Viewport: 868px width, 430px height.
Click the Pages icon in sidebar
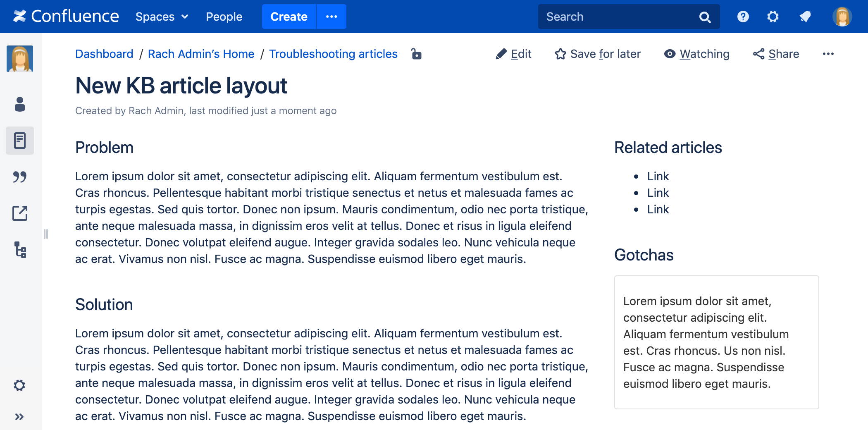coord(20,141)
